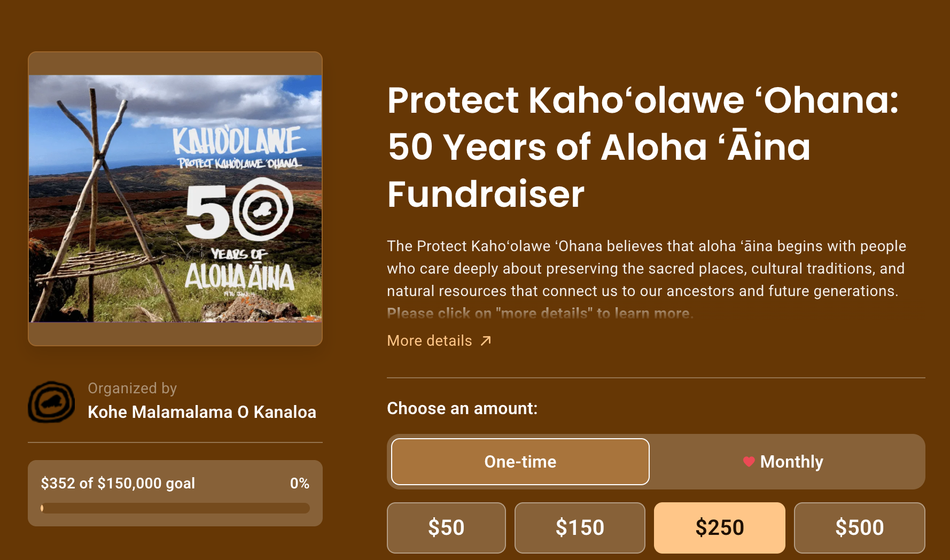Click the $352 of $150,000 goal text

pos(118,483)
